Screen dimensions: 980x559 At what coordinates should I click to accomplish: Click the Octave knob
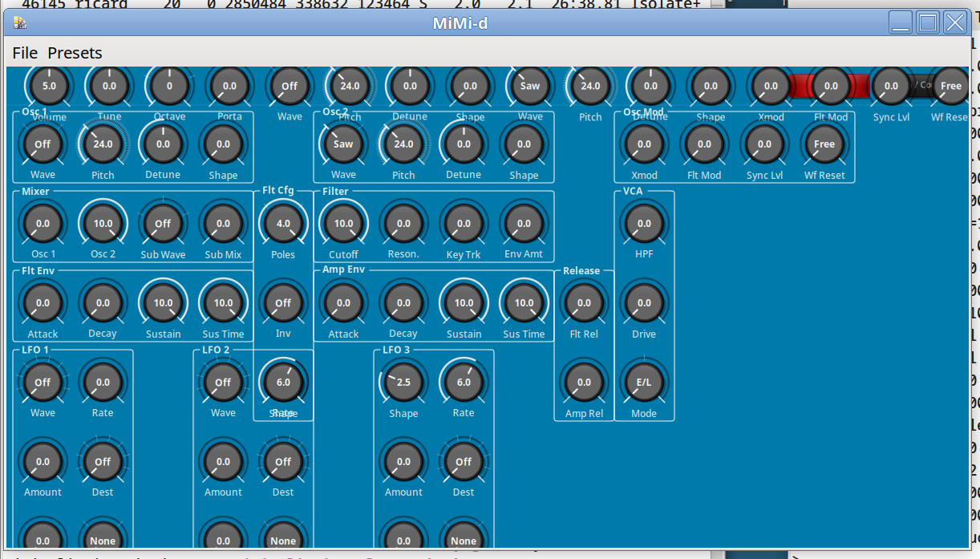[x=169, y=85]
